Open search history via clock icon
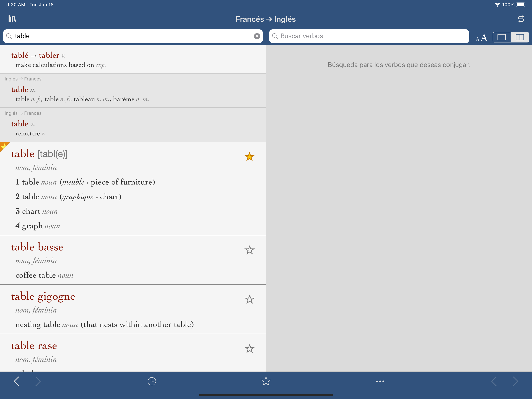 pos(152,381)
